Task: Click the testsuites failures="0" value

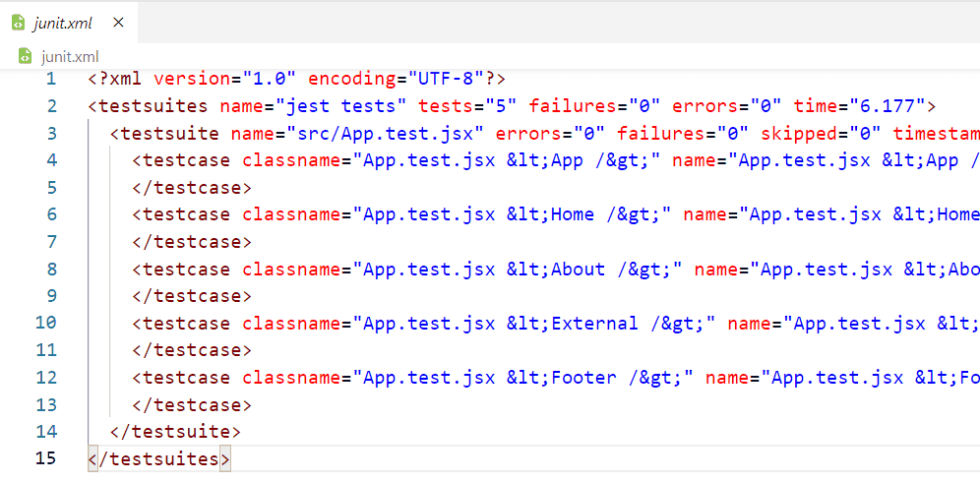Action: pos(644,106)
